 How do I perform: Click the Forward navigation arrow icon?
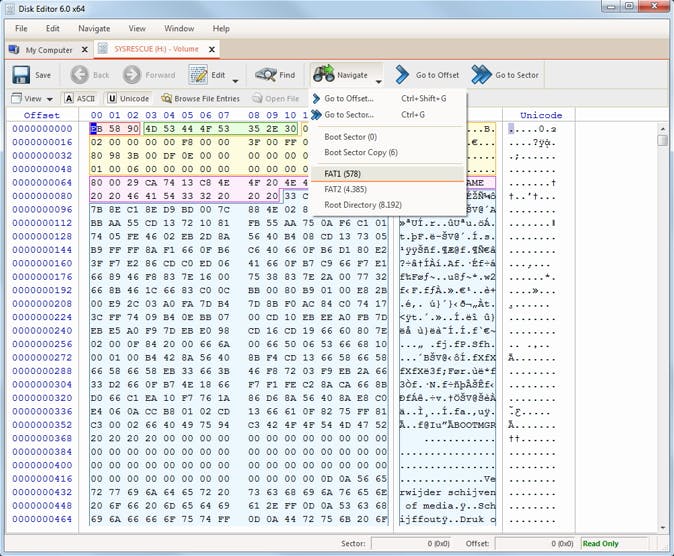pyautogui.click(x=132, y=75)
